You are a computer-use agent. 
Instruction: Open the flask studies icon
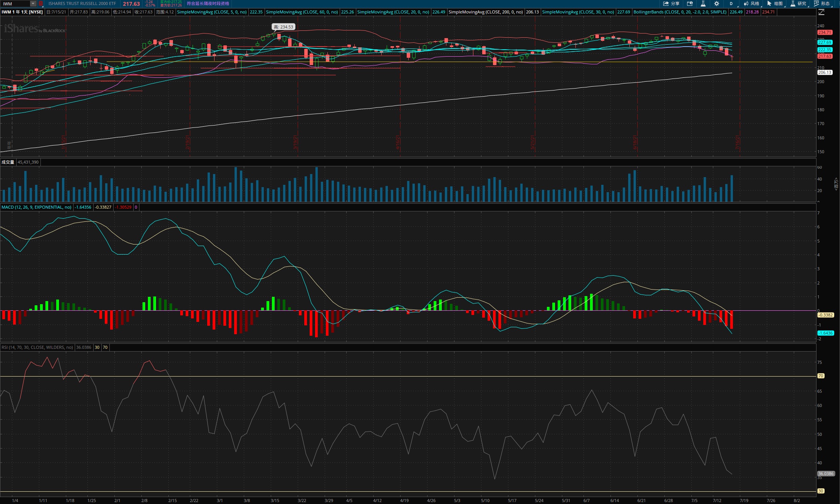click(703, 3)
